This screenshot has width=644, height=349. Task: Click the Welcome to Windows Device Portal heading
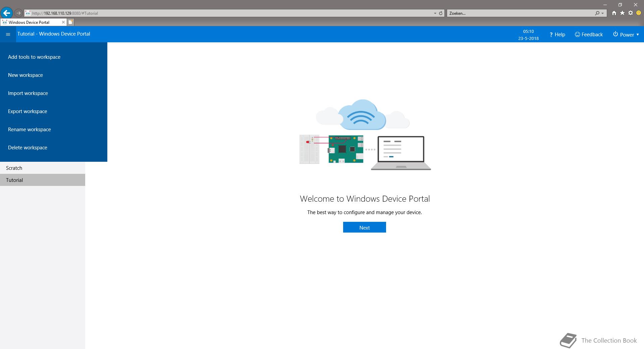tap(365, 199)
